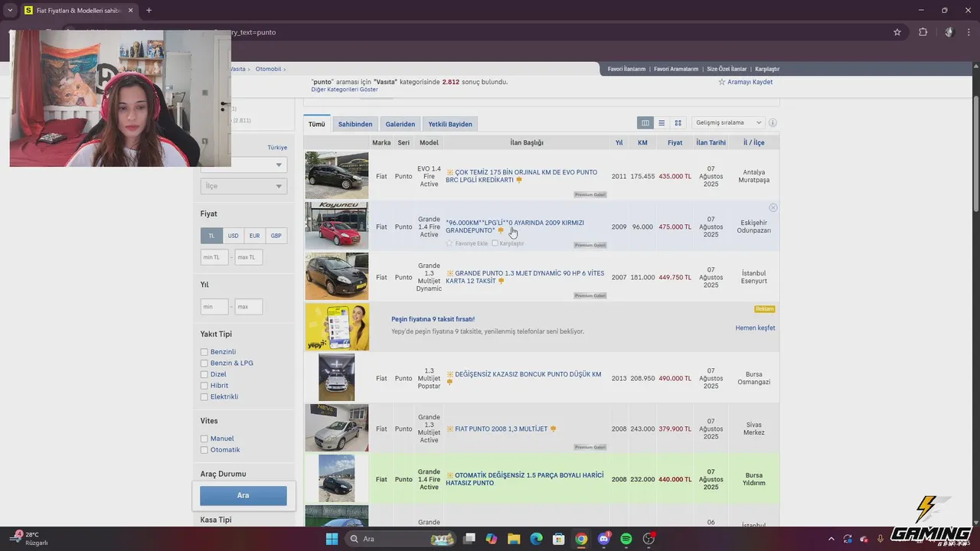
Task: Open Spotify from the taskbar
Action: [x=626, y=539]
